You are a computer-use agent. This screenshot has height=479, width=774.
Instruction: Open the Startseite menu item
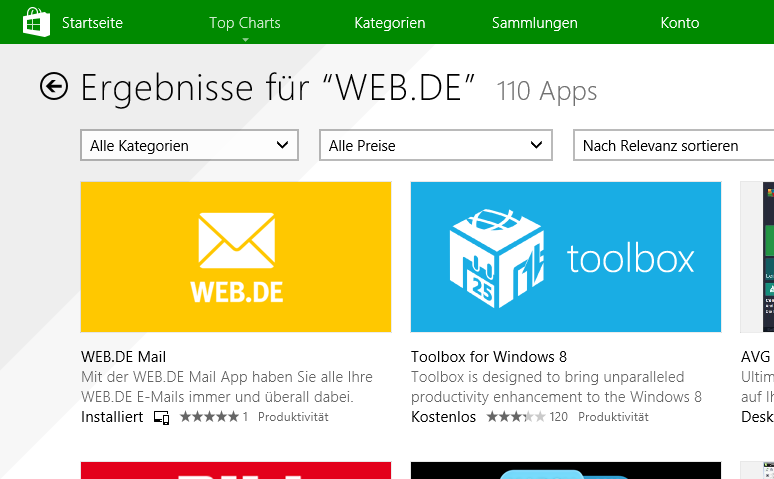92,23
